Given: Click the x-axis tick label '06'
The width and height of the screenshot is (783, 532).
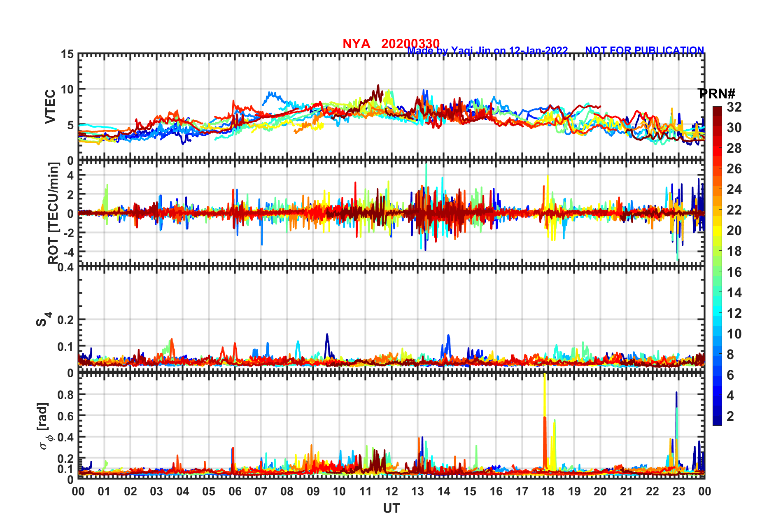Looking at the screenshot, I should (x=235, y=491).
